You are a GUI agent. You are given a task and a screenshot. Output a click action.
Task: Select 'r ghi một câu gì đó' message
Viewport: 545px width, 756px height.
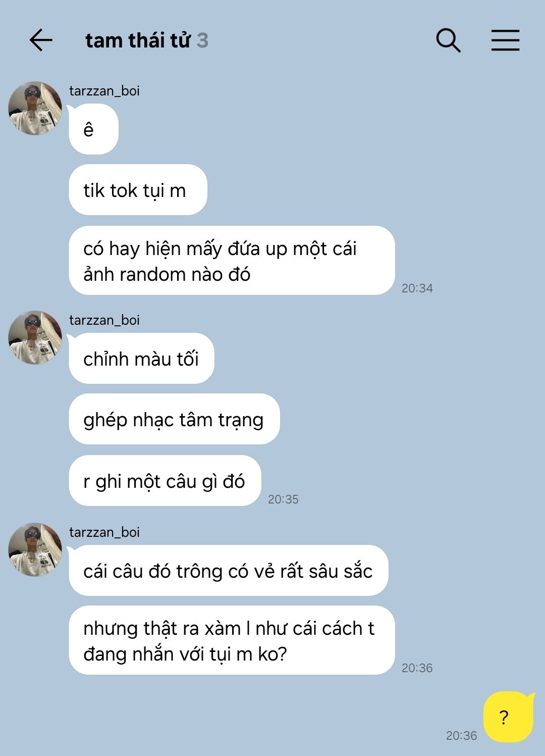165,481
